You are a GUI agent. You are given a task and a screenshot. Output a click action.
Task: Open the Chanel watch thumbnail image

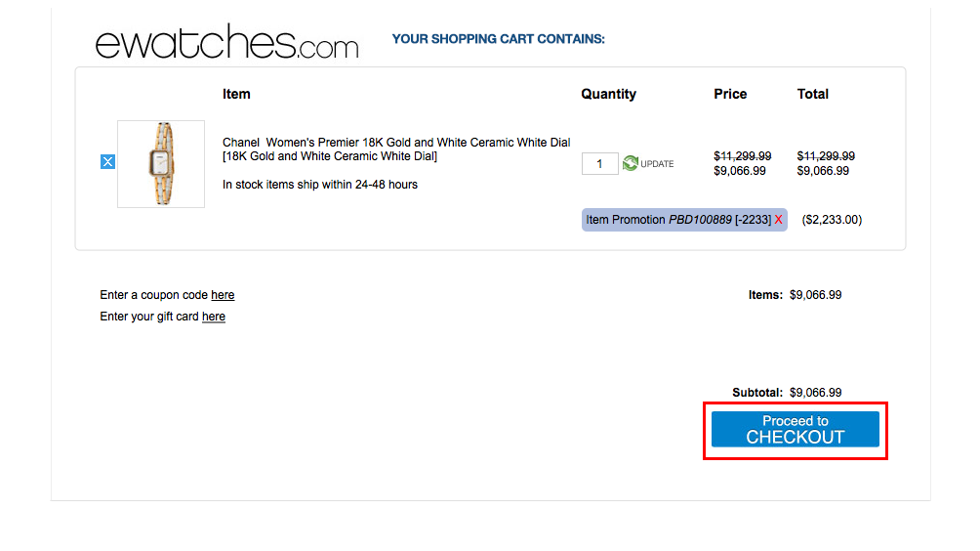tap(161, 164)
